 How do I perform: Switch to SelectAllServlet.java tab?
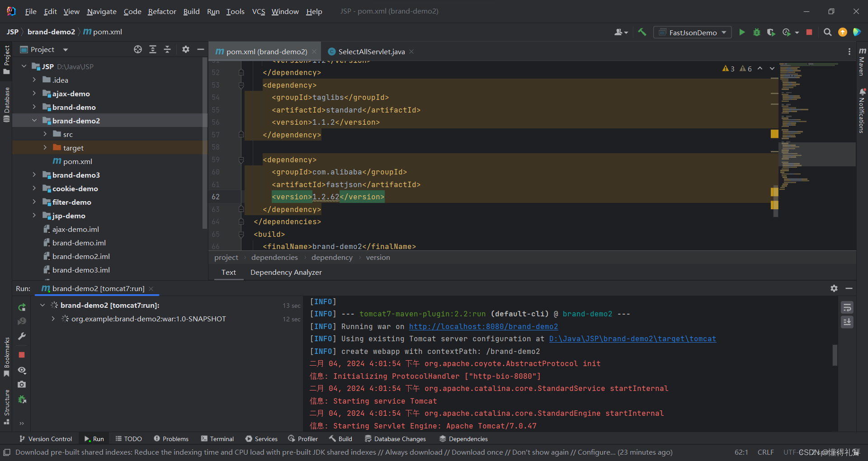pos(371,52)
